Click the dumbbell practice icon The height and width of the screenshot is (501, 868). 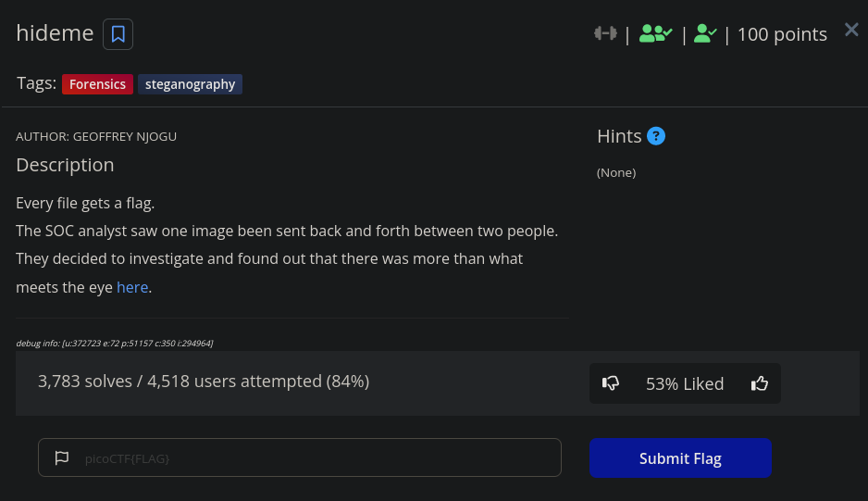[605, 33]
